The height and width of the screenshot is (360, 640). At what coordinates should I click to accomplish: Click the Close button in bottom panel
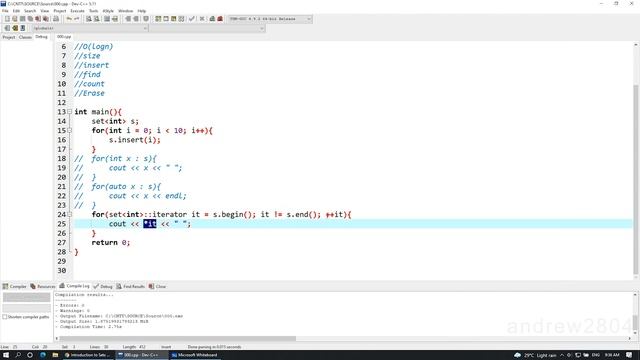pyautogui.click(x=158, y=287)
